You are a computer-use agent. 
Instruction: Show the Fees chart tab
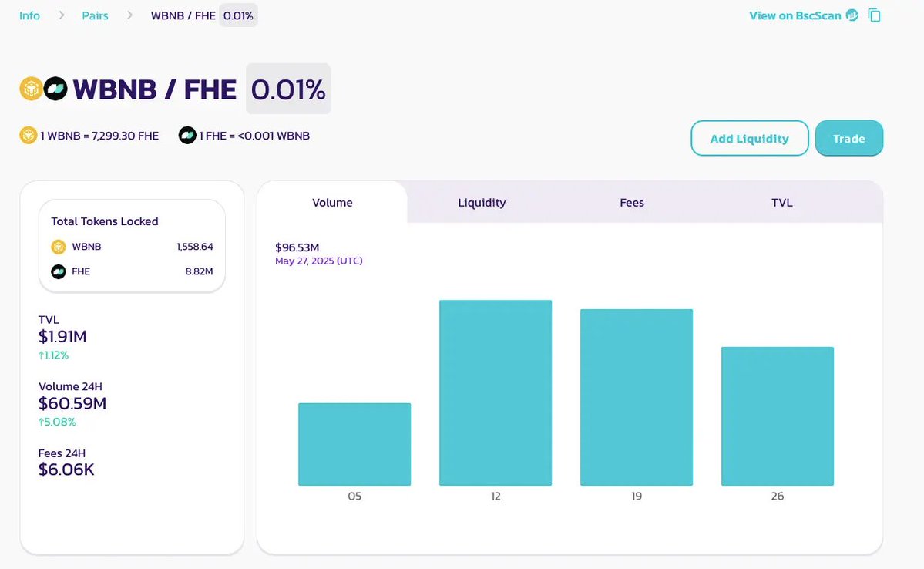pos(632,202)
